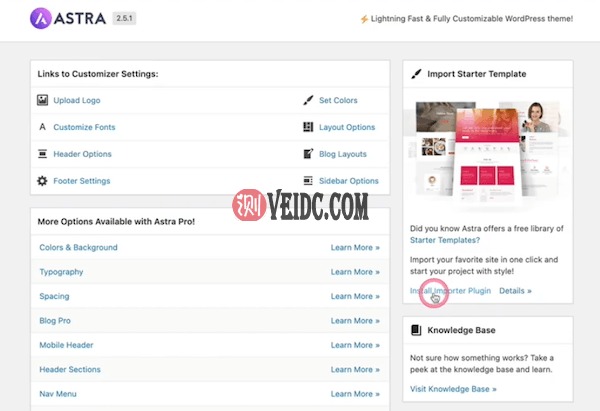
Task: Click the Import Starter Template brush icon
Action: pos(416,74)
